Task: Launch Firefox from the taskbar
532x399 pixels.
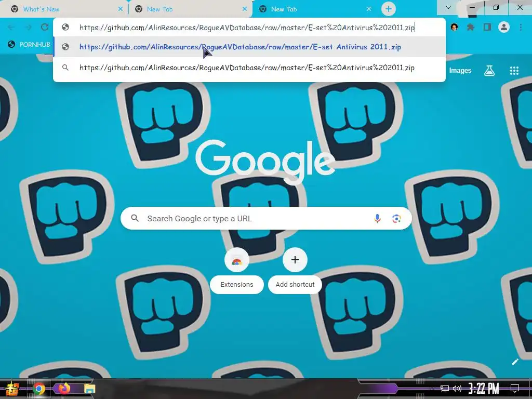Action: tap(64, 388)
